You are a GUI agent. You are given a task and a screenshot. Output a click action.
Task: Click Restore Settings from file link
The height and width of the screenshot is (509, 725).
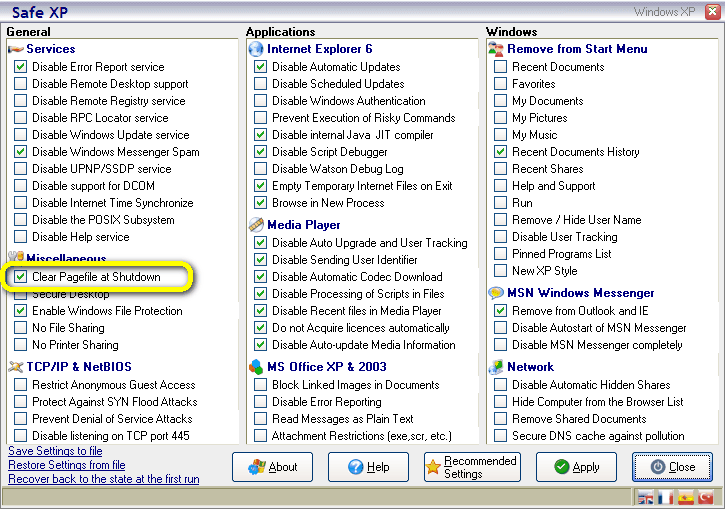point(67,465)
